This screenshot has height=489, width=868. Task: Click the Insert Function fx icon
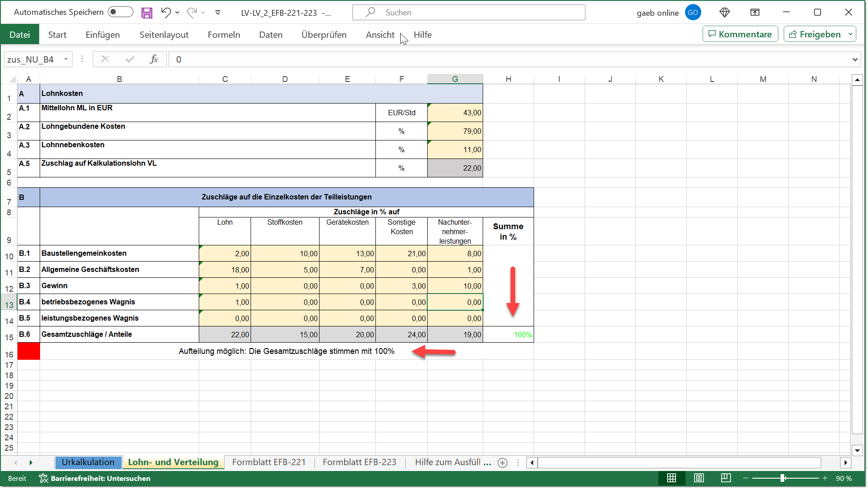pyautogui.click(x=154, y=59)
